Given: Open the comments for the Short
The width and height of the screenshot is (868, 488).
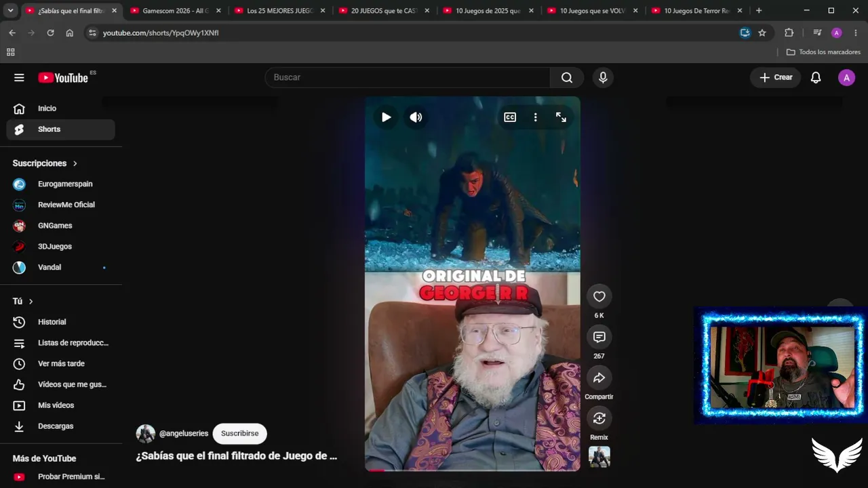Looking at the screenshot, I should coord(599,337).
